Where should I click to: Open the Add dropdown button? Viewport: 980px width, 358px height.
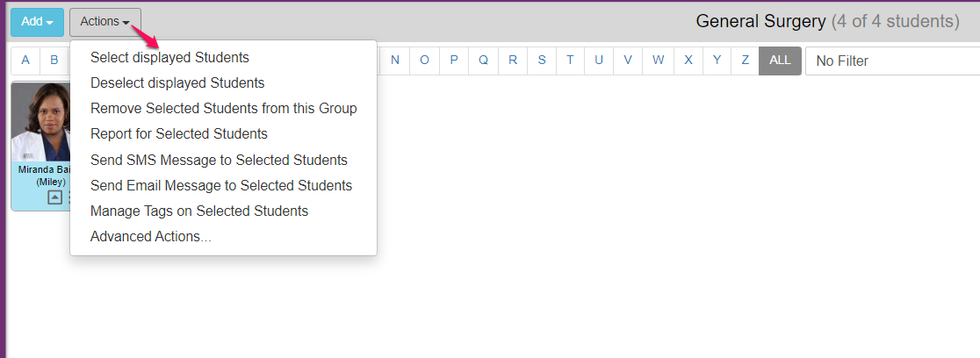(37, 22)
